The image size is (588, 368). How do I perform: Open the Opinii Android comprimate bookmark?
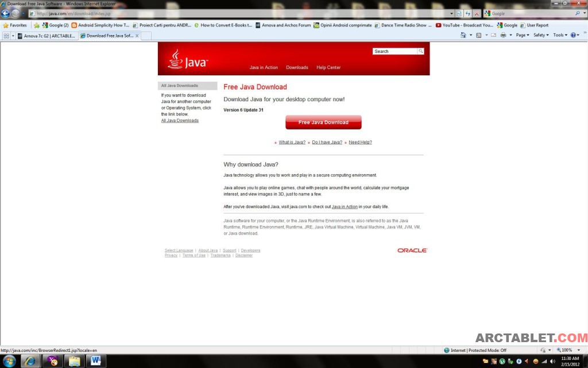343,25
